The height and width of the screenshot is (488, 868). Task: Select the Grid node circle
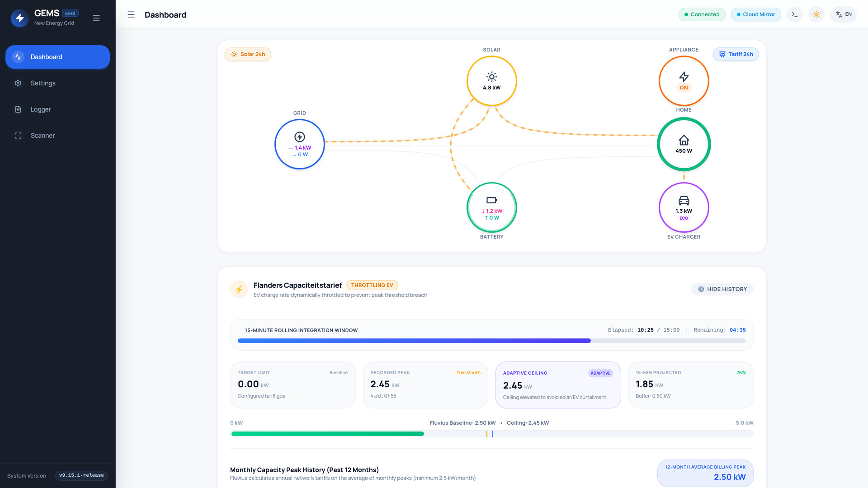[300, 144]
